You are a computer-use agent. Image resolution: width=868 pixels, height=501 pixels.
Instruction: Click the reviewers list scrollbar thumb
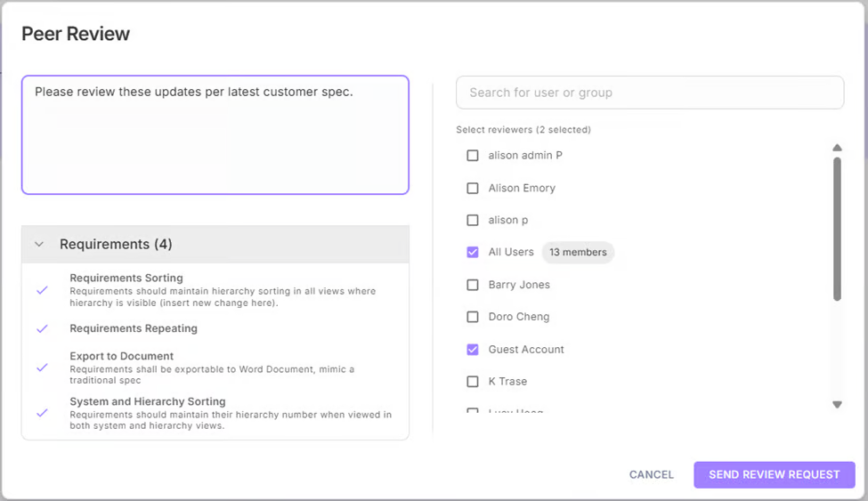pyautogui.click(x=837, y=228)
